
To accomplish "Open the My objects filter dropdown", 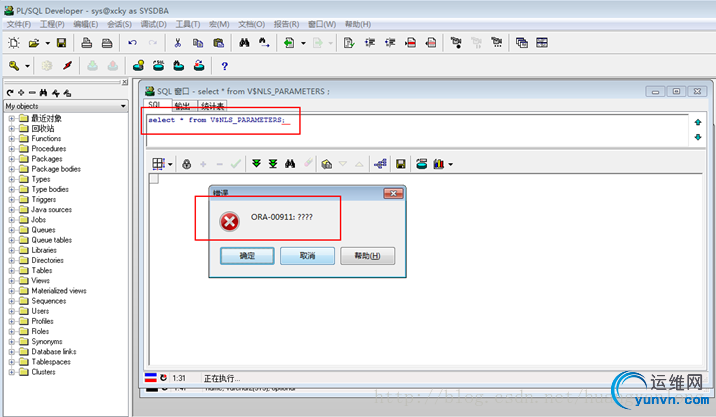I will point(123,106).
